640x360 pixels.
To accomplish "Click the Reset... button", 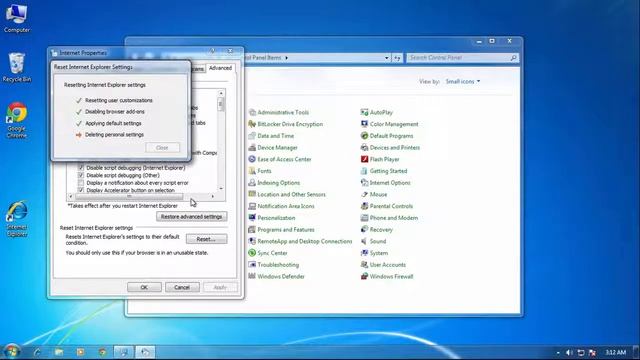I will 207,239.
